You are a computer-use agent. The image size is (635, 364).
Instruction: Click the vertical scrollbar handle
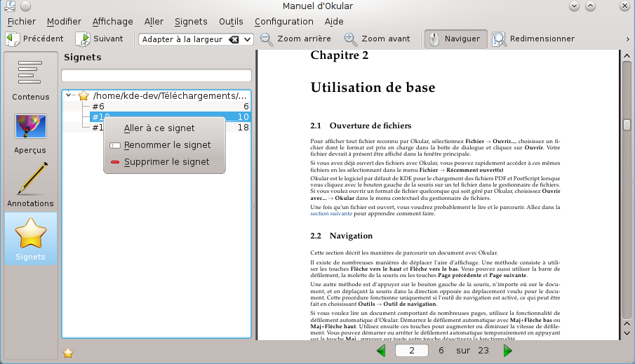coord(627,125)
